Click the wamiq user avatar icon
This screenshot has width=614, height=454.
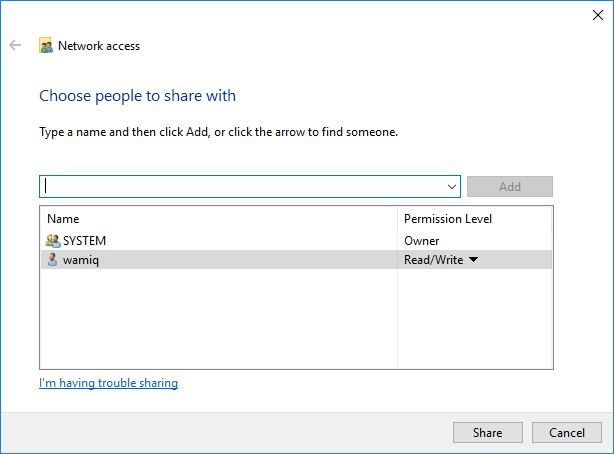pos(52,260)
